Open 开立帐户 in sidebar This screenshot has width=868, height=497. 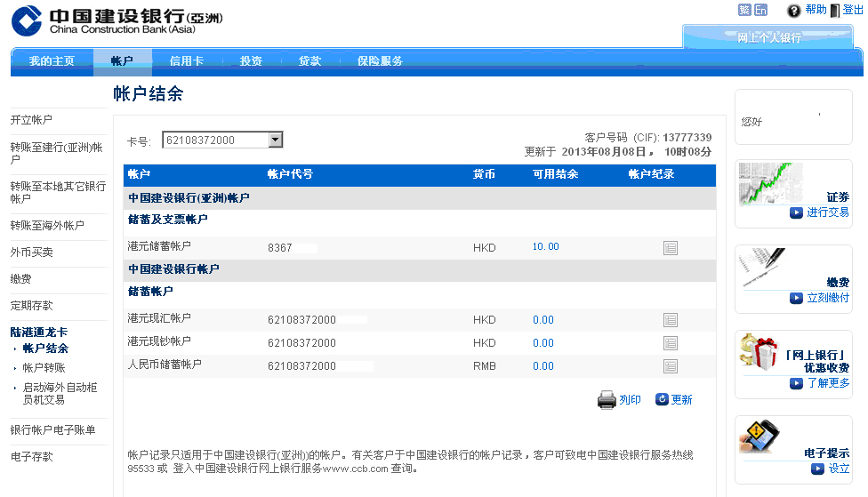coord(31,119)
